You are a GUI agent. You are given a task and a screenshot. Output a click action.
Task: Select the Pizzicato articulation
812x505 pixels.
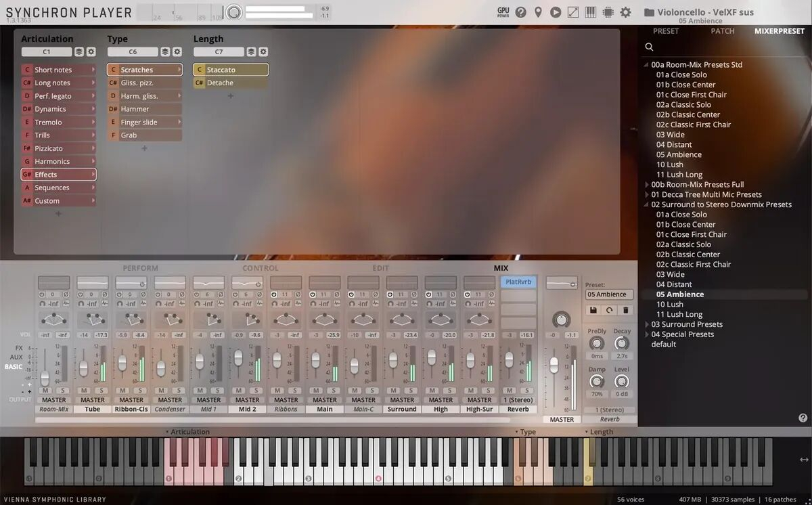(x=49, y=148)
